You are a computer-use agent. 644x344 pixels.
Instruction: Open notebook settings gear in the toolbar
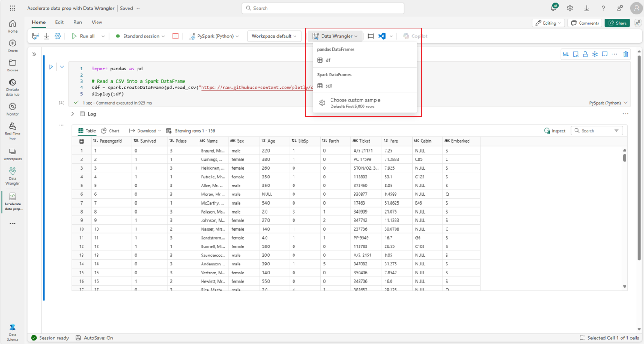[58, 36]
